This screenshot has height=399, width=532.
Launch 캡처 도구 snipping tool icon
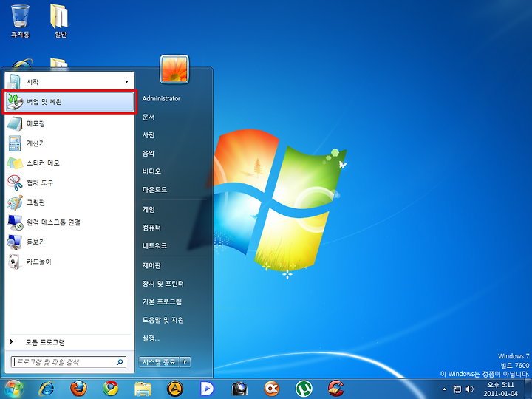[15, 183]
